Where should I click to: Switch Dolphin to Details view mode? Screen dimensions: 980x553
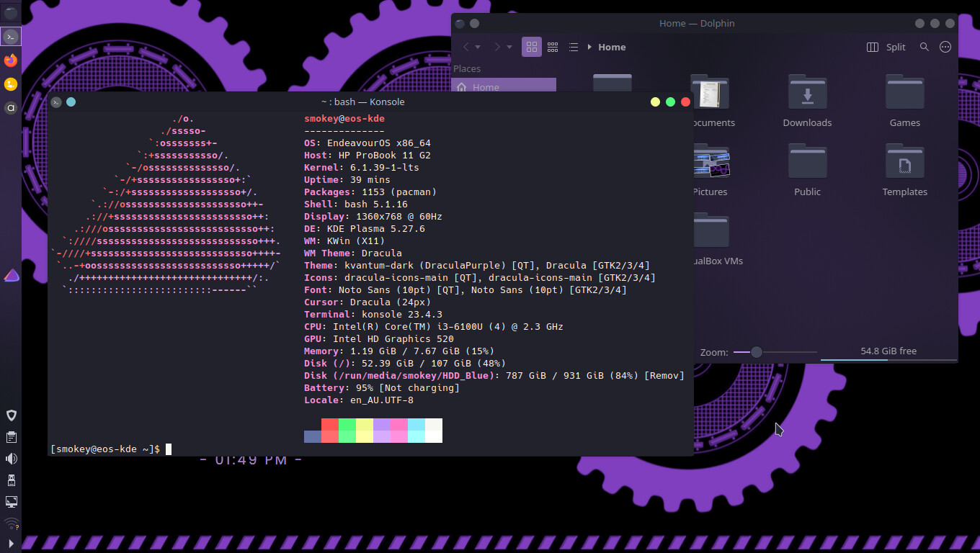click(574, 47)
